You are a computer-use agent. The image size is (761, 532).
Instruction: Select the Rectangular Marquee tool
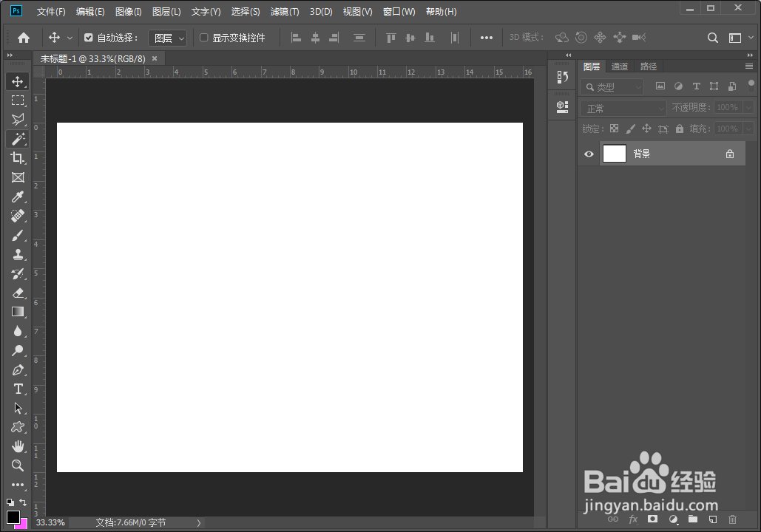[18, 100]
